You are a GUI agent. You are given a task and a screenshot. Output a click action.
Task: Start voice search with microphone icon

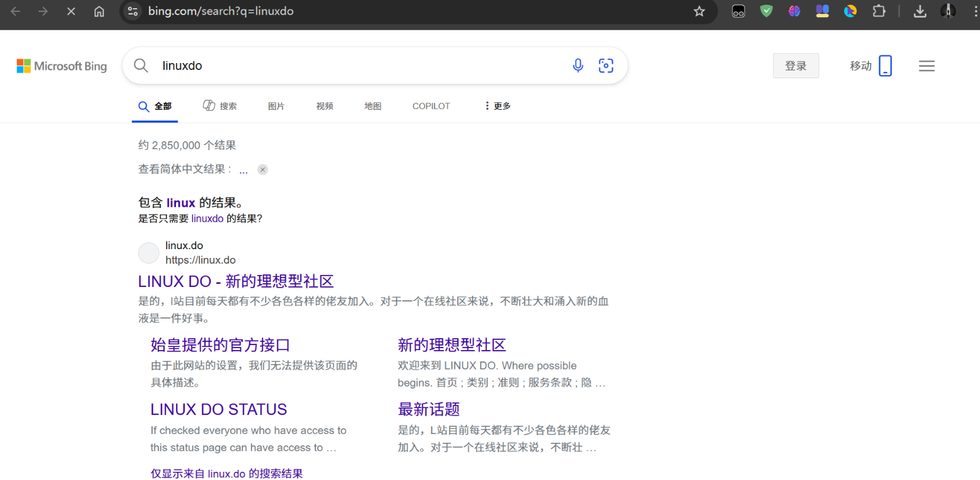[x=578, y=66]
